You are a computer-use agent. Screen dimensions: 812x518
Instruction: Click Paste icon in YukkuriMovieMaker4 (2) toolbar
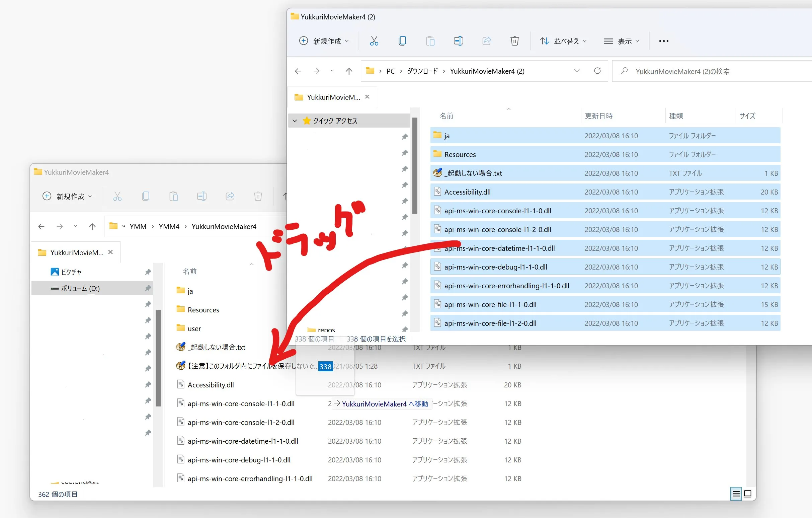pos(430,41)
